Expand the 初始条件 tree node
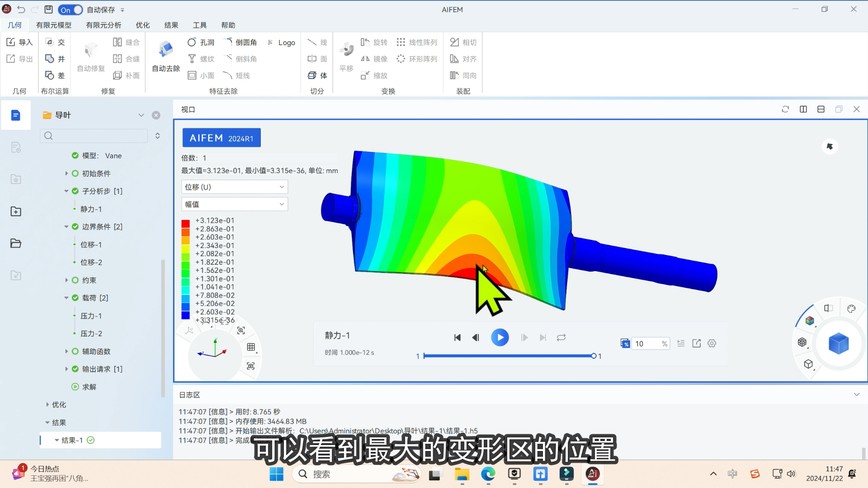Viewport: 868px width, 488px height. click(66, 174)
